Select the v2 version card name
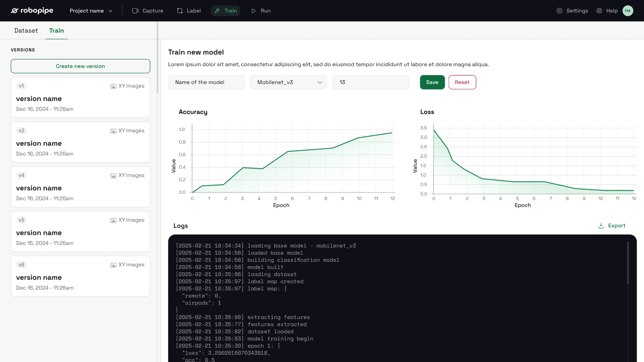The height and width of the screenshot is (362, 644). (39, 144)
